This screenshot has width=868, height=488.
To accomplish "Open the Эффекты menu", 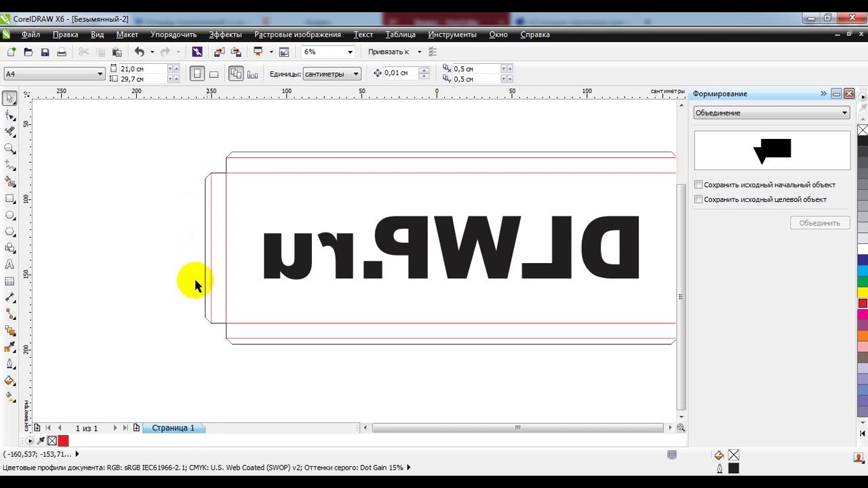I will point(225,34).
